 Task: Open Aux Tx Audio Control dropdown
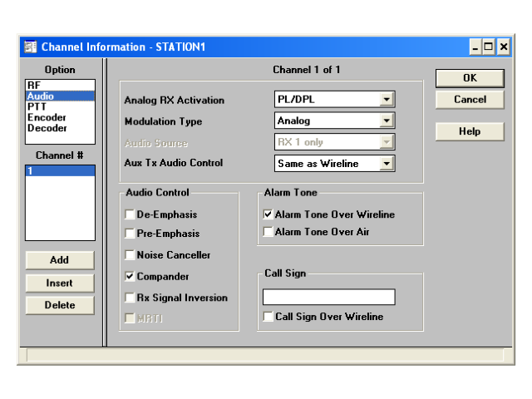[x=386, y=164]
